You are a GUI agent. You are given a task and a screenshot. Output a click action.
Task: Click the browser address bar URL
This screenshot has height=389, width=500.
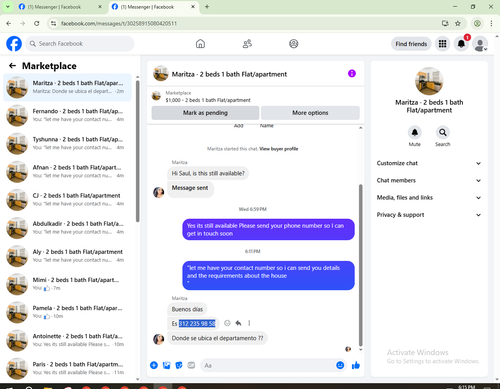pos(119,23)
